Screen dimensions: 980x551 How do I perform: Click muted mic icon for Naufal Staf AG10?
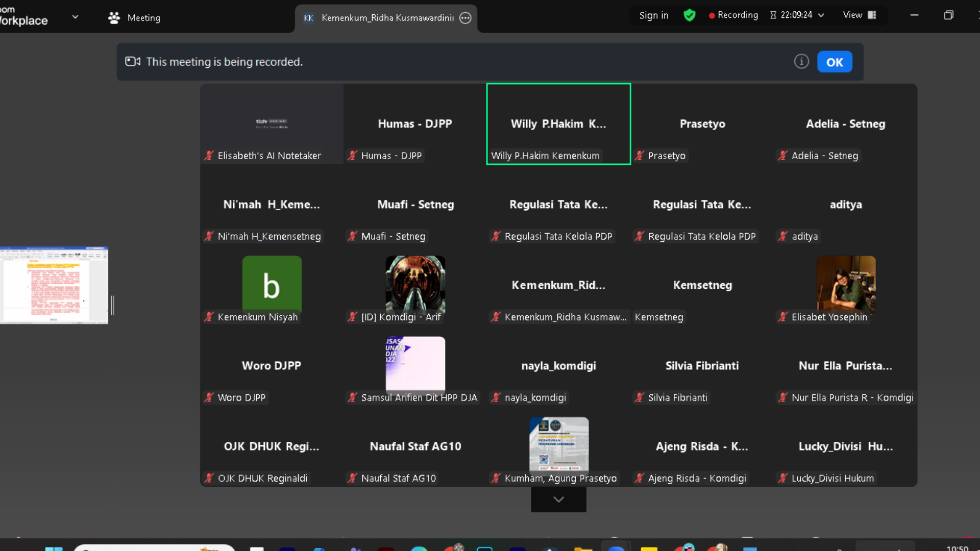click(352, 478)
